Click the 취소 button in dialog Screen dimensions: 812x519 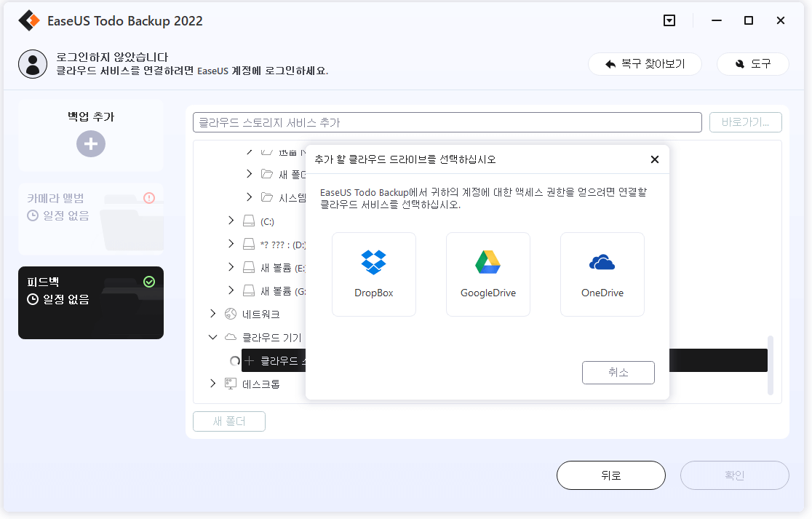(618, 372)
